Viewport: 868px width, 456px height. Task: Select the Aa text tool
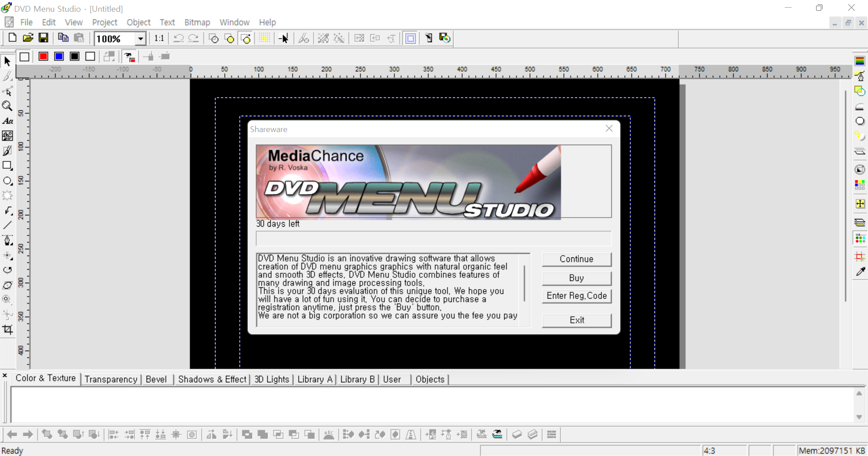coord(7,121)
